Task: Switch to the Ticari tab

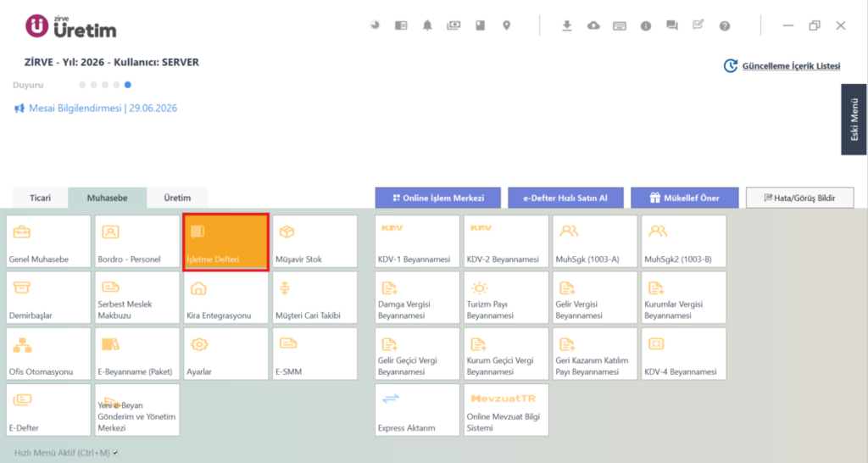Action: pos(40,198)
